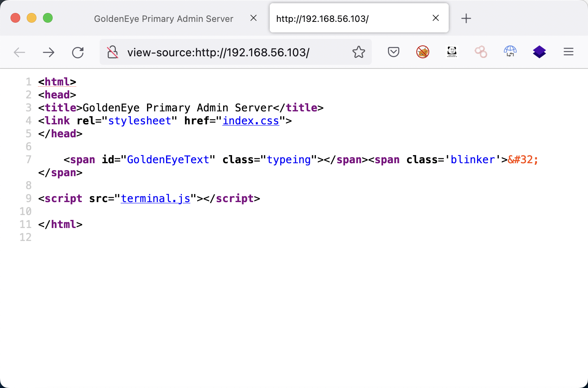Click the purple stacked layers extension icon
The height and width of the screenshot is (388, 588).
pos(539,52)
